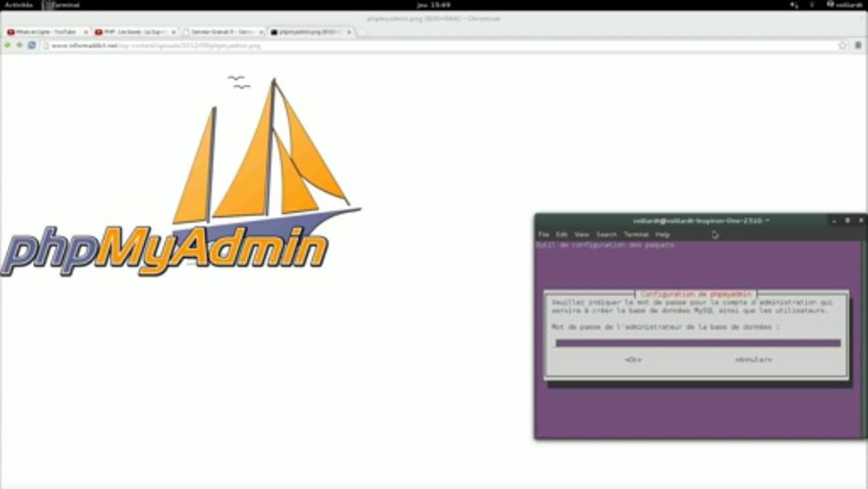Maximize the terminal window

847,221
